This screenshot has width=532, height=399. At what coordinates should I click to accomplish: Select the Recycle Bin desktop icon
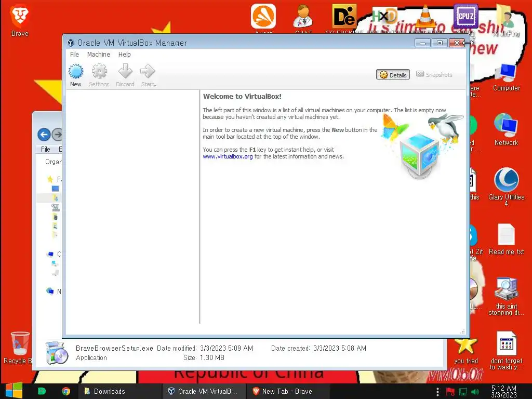click(x=19, y=348)
